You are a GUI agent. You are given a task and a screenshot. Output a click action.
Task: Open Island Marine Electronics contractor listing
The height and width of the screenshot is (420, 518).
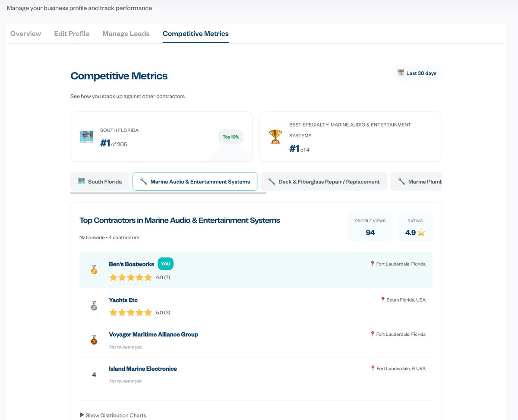143,369
